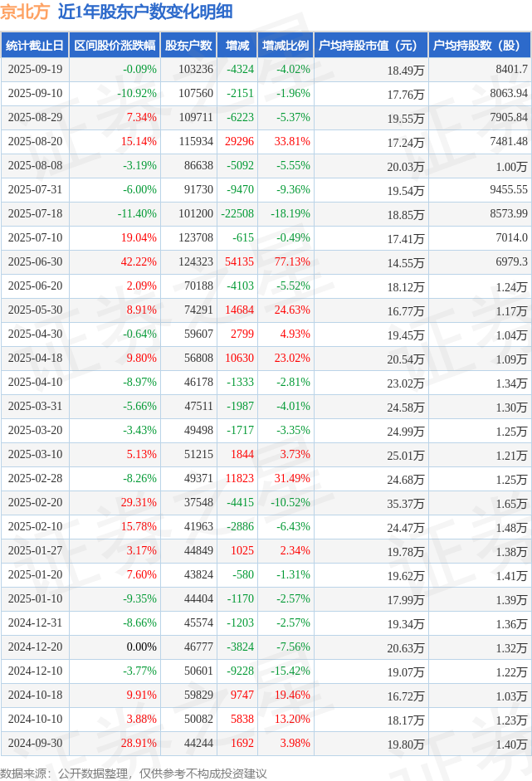The image size is (532, 781).
Task: Select the -22508 change cell
Action: pyautogui.click(x=237, y=213)
